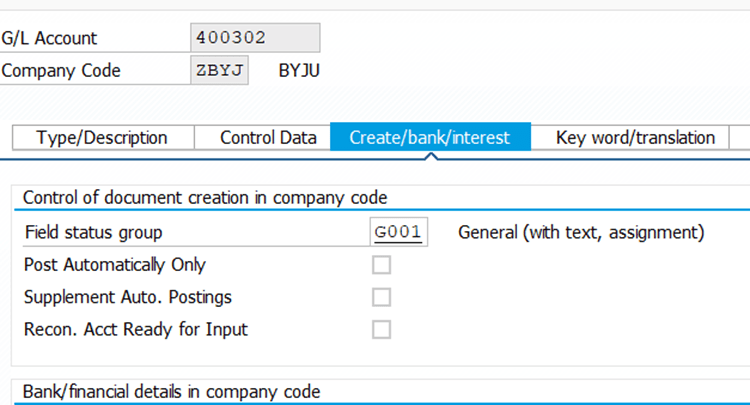Viewport: 750px width, 405px height.
Task: Click the Company Code label text
Action: pyautogui.click(x=61, y=71)
